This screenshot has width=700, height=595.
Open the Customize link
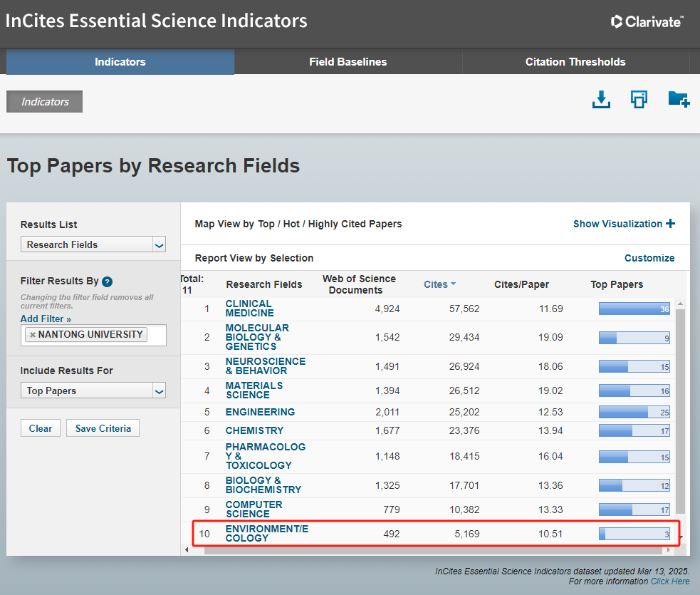[x=649, y=257]
